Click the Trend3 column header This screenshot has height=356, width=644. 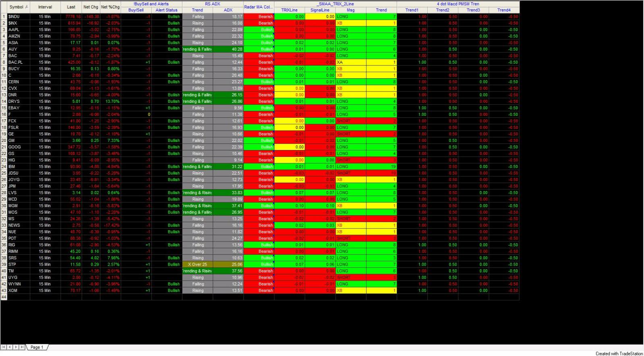473,10
